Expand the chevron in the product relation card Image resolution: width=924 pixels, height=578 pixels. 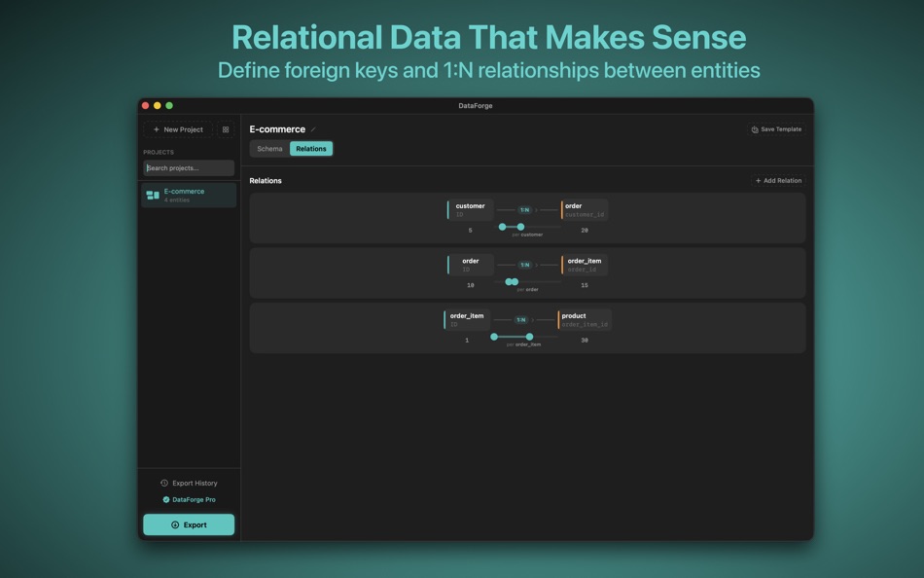click(535, 318)
